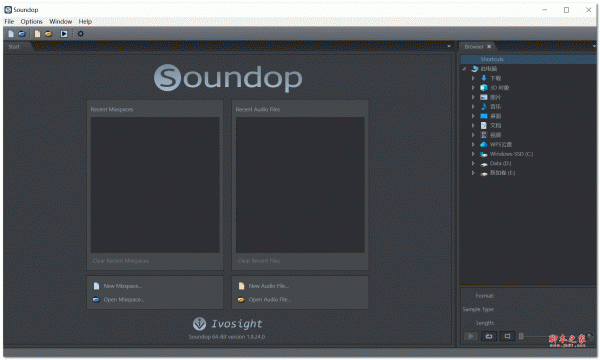The image size is (600, 360).
Task: Expand the 图片 folder node
Action: tap(473, 97)
